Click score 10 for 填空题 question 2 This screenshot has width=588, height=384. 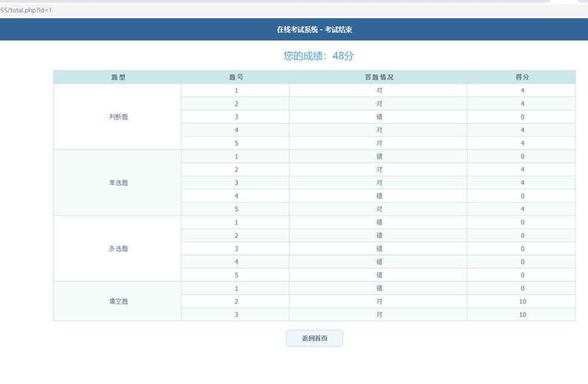point(522,301)
